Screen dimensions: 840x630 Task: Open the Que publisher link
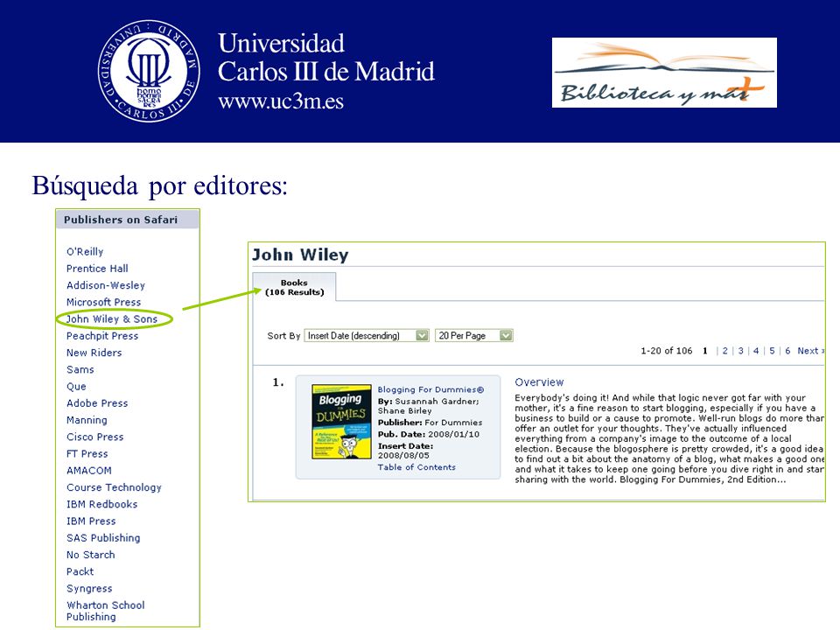pos(76,387)
